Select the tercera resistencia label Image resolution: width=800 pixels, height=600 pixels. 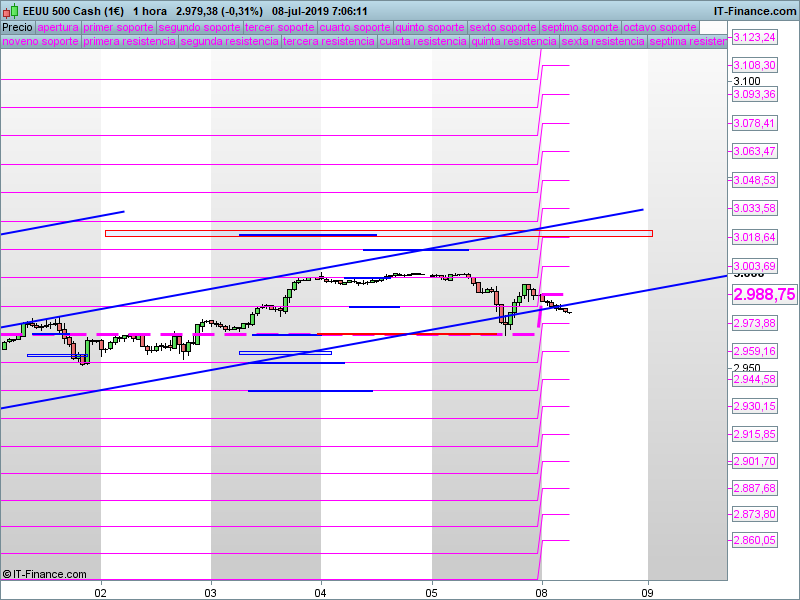point(329,41)
